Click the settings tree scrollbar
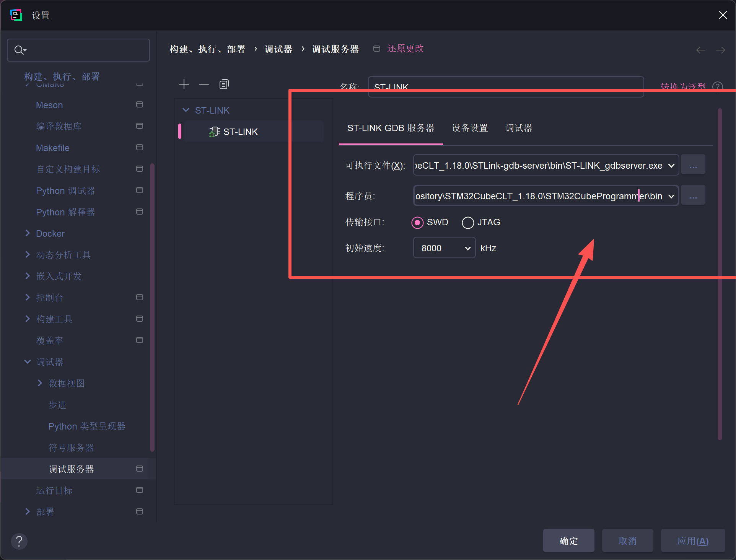Viewport: 736px width, 560px height. 152,308
